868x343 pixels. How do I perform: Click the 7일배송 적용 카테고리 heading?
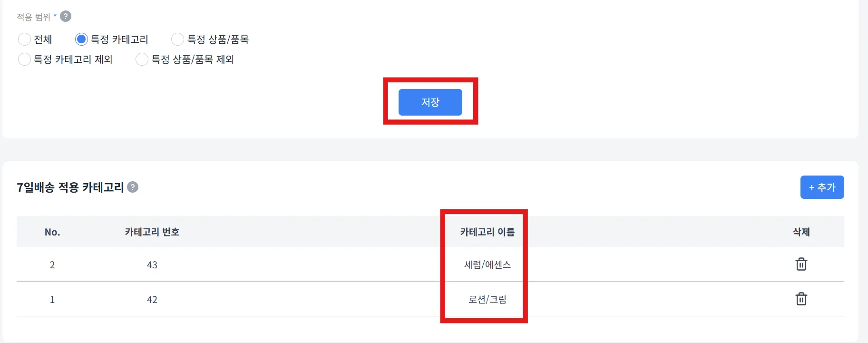pos(70,187)
